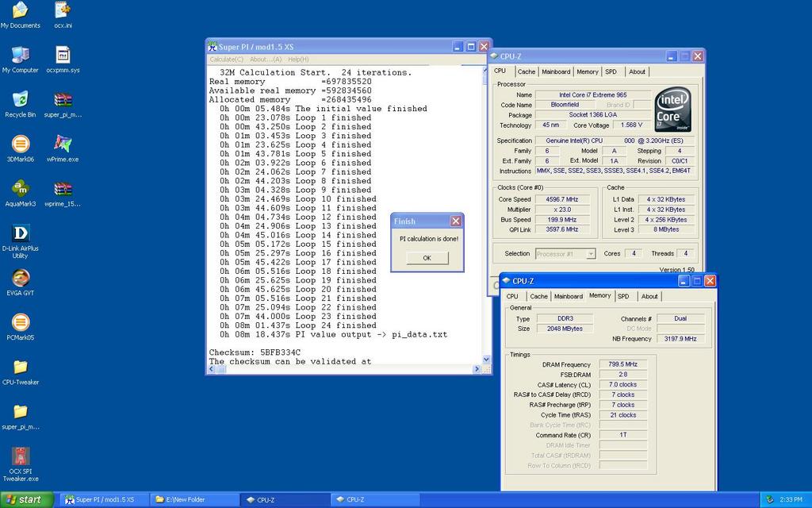Select the About tab in Memory CPU-Z window
This screenshot has height=508, width=812.
(x=649, y=297)
